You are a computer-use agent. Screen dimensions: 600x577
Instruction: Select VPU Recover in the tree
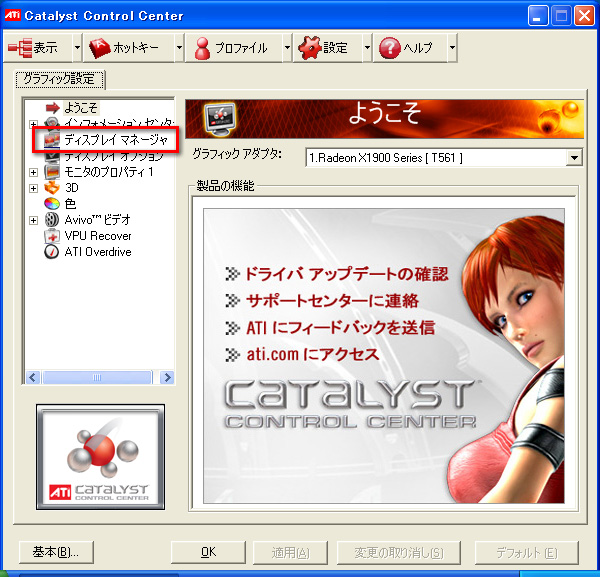(x=98, y=236)
